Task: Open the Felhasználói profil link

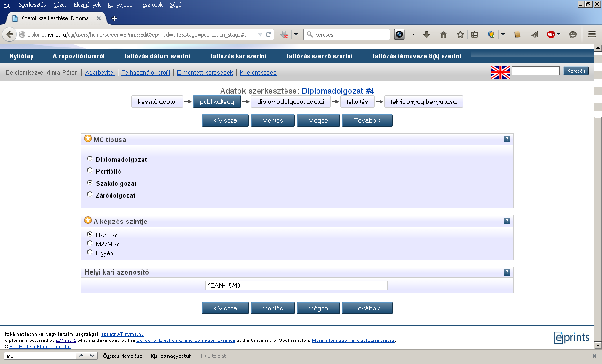Action: (x=146, y=73)
